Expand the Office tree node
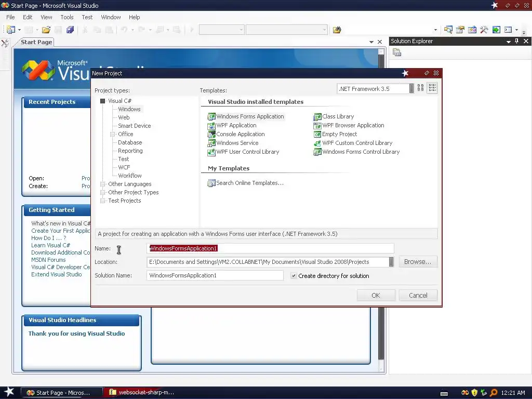 click(113, 134)
